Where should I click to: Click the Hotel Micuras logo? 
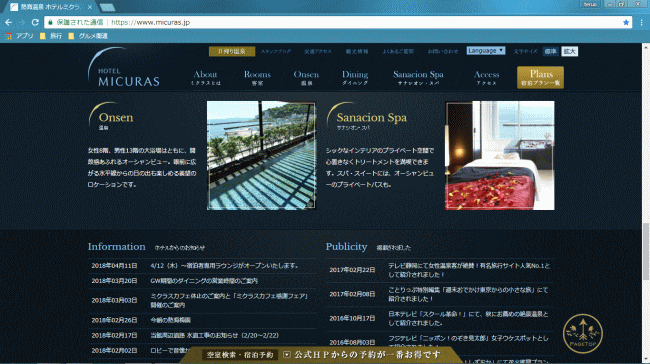pyautogui.click(x=124, y=68)
